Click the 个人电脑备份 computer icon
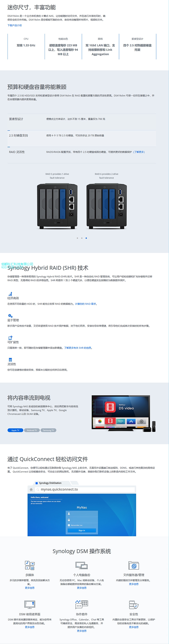The image size is (169, 644). coord(82,565)
